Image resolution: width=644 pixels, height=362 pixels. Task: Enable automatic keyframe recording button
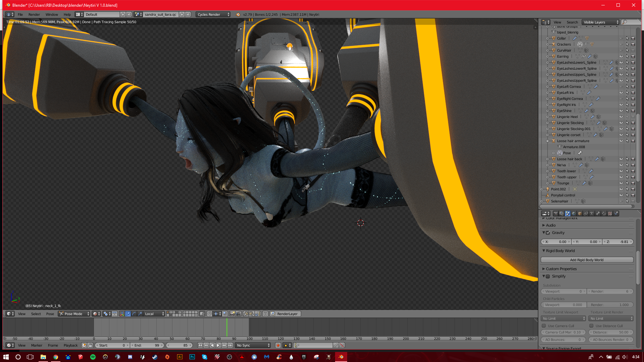(x=278, y=345)
